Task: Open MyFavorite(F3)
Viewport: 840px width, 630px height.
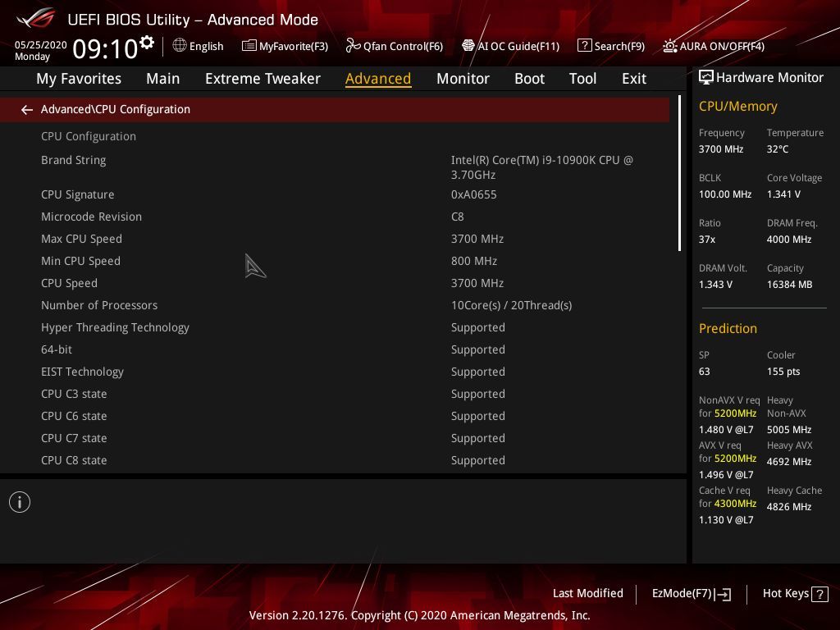Action: [285, 46]
